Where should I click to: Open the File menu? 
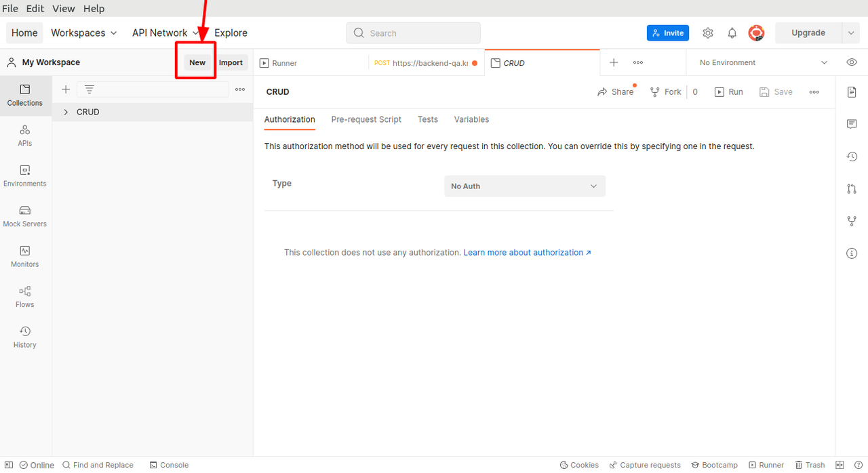(x=10, y=9)
